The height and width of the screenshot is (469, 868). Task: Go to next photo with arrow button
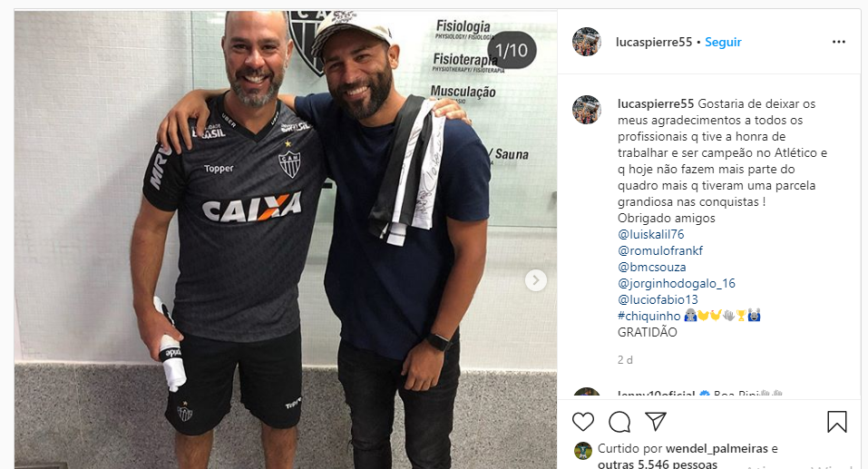pyautogui.click(x=535, y=280)
